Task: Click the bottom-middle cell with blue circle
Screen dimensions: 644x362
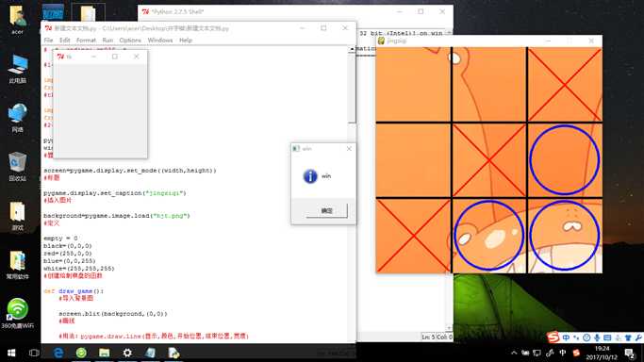Action: 489,236
